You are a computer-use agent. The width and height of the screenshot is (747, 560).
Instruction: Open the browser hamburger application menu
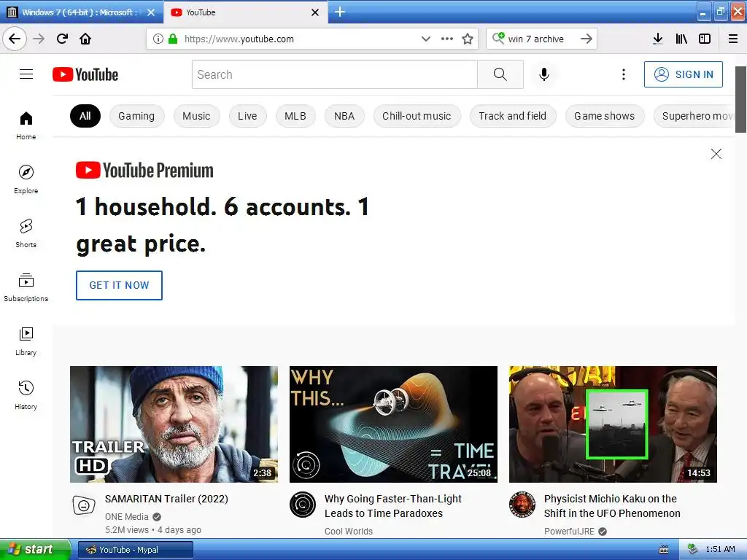[x=733, y=39]
